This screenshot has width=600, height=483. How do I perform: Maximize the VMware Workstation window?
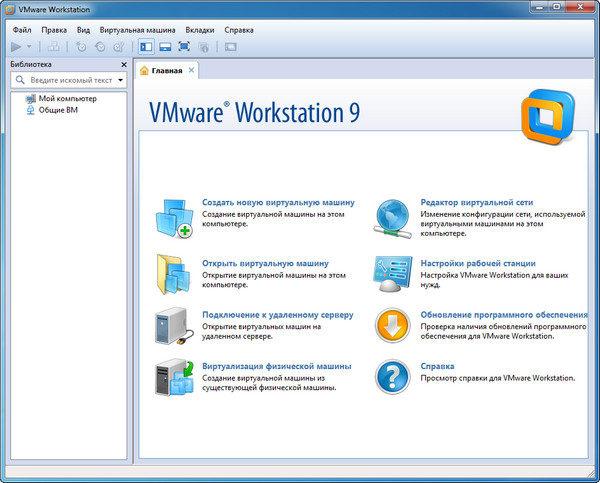[556, 7]
